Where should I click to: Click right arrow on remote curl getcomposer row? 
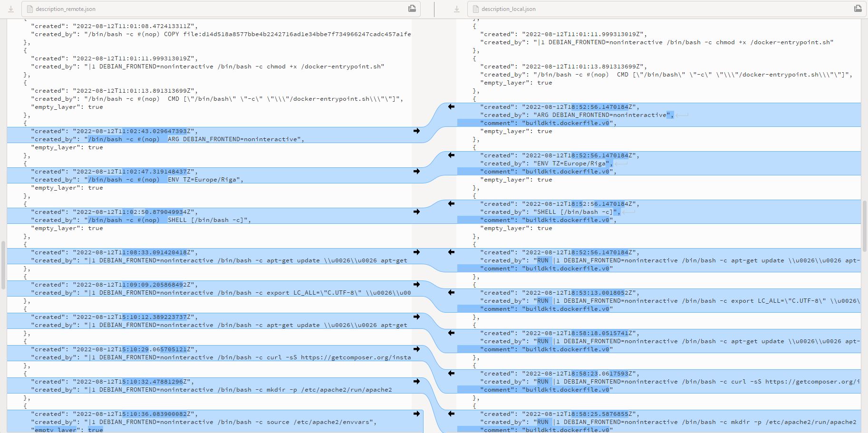tap(416, 349)
